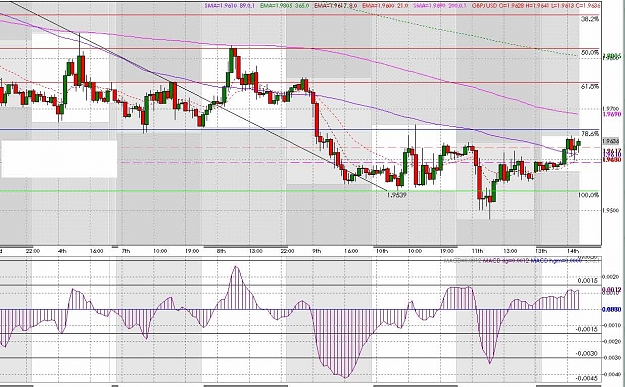Image resolution: width=625 pixels, height=387 pixels.
Task: Select the 13th date label on time axis
Action: click(541, 251)
